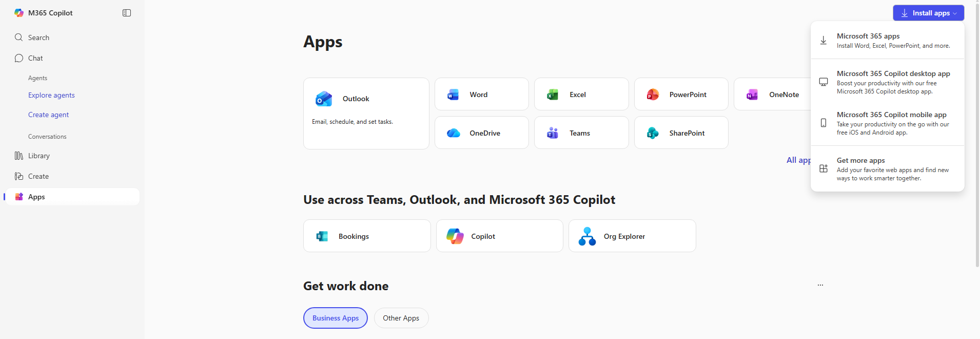Open Create in the sidebar
980x339 pixels.
tap(72, 176)
